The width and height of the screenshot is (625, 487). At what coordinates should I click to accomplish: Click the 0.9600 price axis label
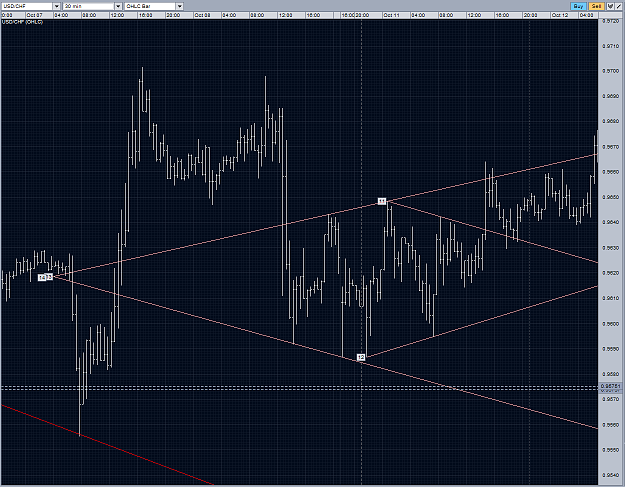pos(611,324)
